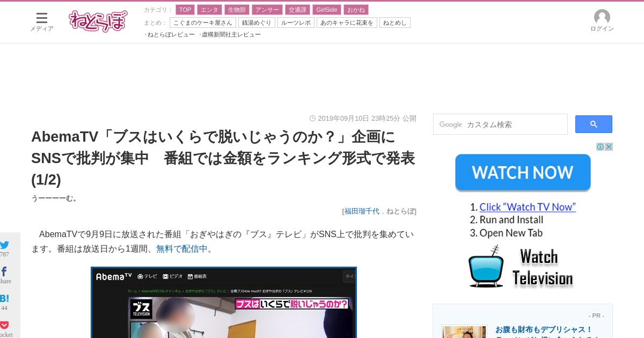
Task: Close the ad using X icon
Action: pyautogui.click(x=609, y=147)
